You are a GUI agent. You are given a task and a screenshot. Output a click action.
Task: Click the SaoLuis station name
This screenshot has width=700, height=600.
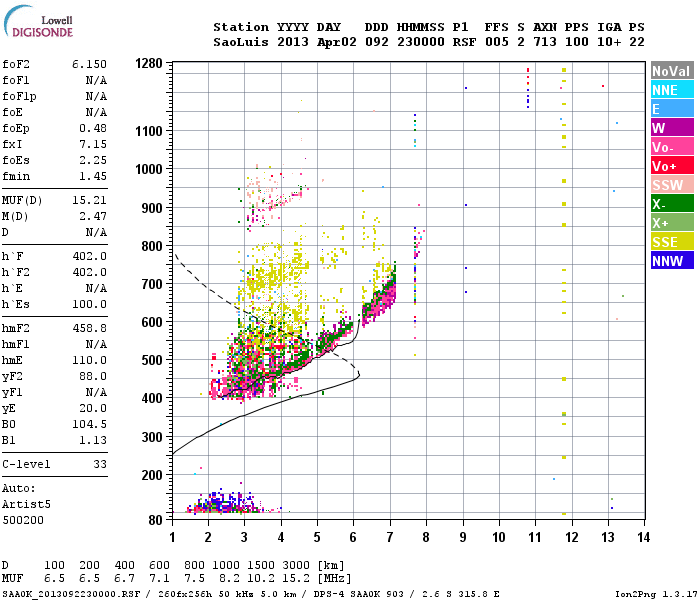(241, 42)
